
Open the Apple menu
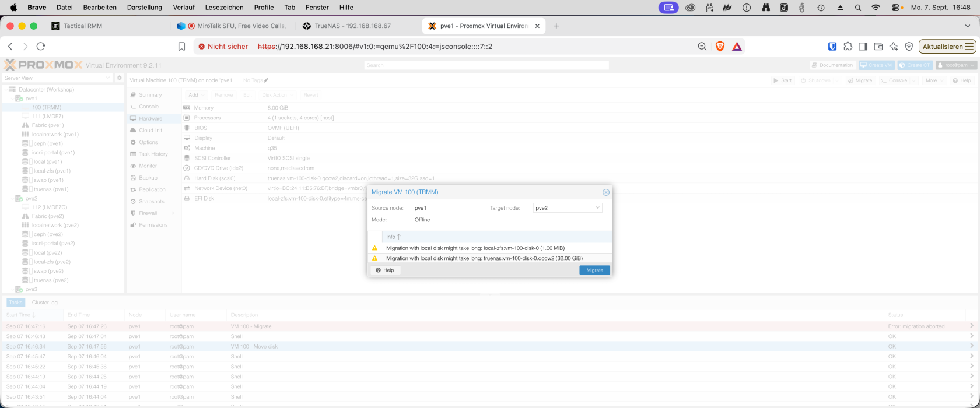(13, 8)
